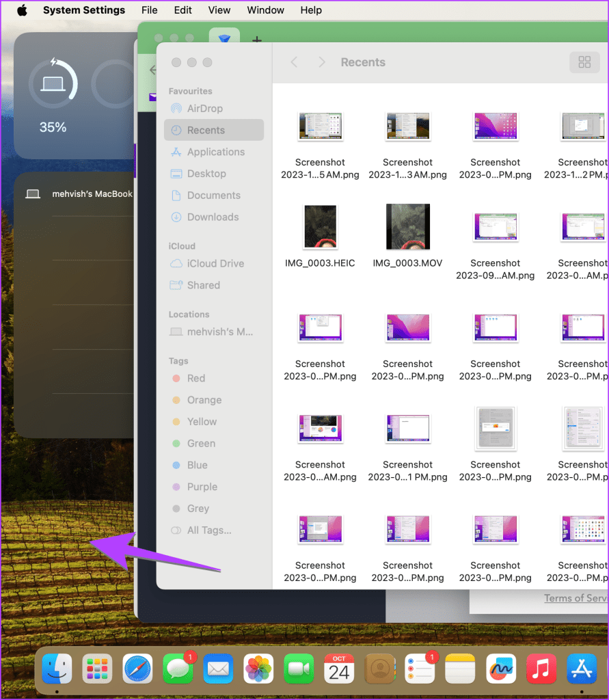Open the View menu

(x=219, y=10)
